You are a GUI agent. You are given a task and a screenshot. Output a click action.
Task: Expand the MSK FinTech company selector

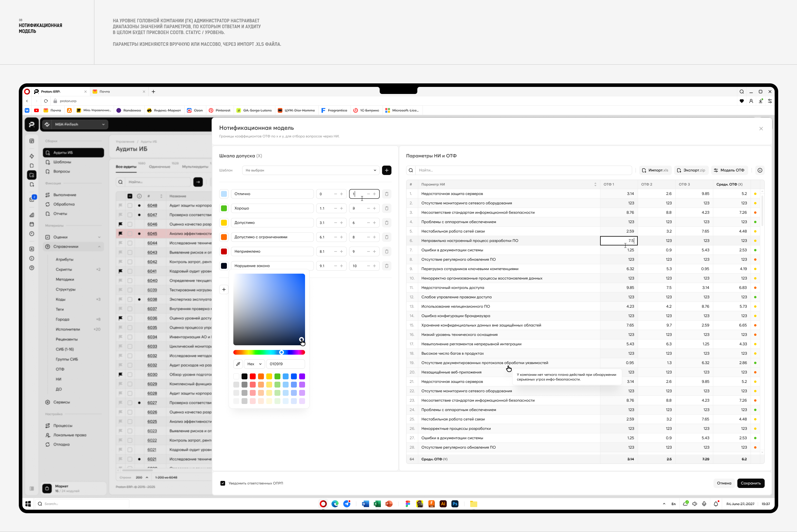[x=75, y=124]
